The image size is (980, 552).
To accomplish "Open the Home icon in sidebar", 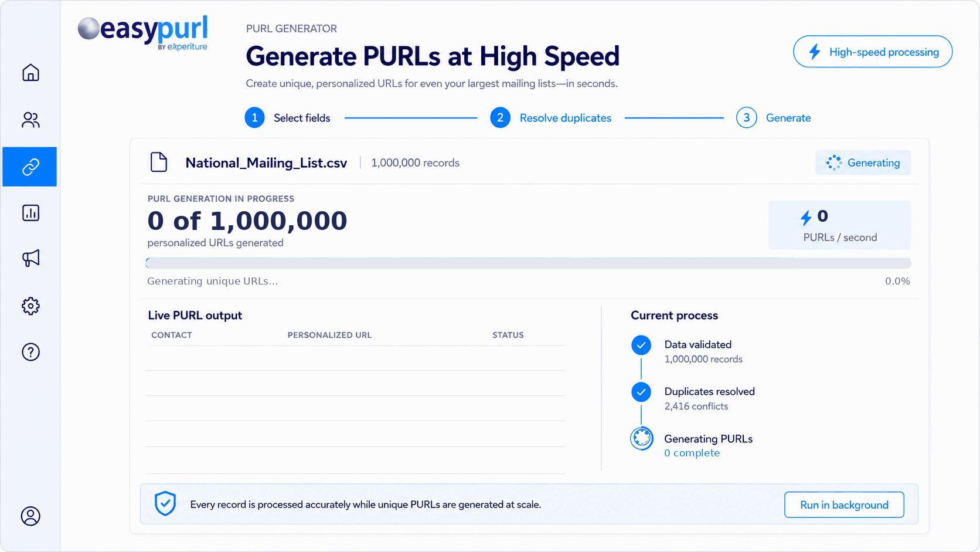I will click(x=30, y=73).
